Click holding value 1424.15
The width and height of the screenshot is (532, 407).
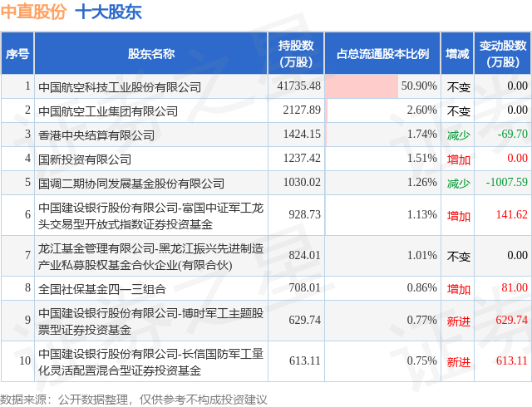302,134
